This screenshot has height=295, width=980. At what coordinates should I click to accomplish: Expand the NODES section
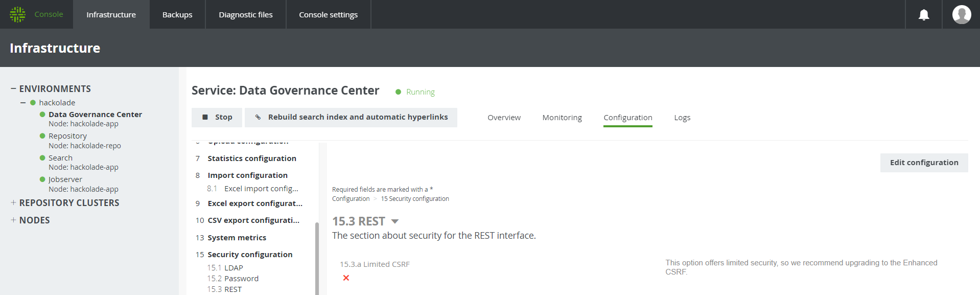point(13,220)
